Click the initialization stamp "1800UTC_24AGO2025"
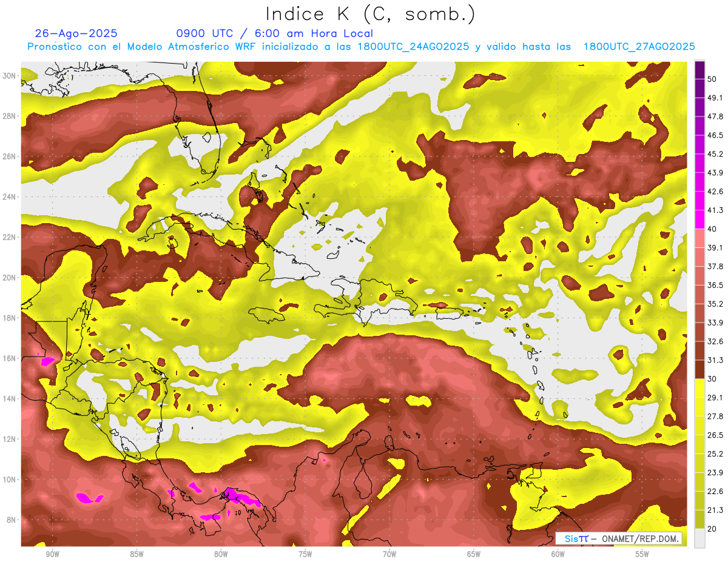728x562 pixels. pos(413,47)
